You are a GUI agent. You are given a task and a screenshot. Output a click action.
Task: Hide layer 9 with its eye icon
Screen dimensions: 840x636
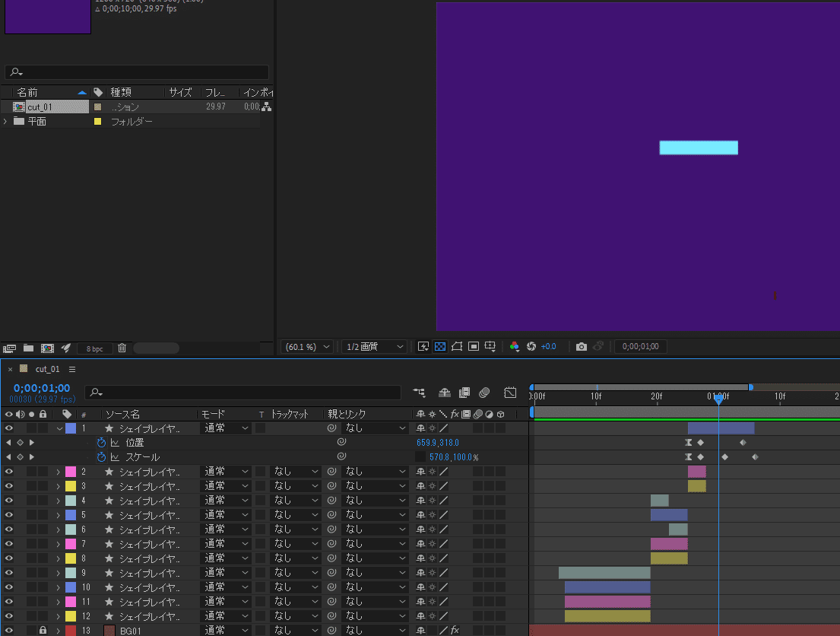pyautogui.click(x=9, y=573)
